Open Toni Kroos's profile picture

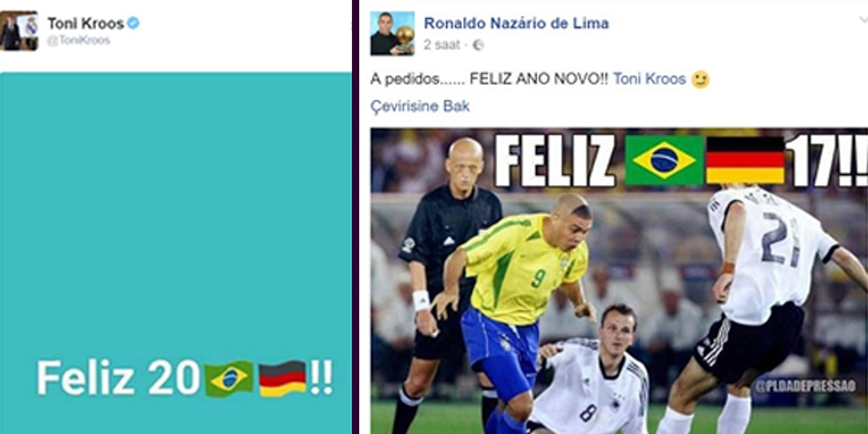pos(19,31)
